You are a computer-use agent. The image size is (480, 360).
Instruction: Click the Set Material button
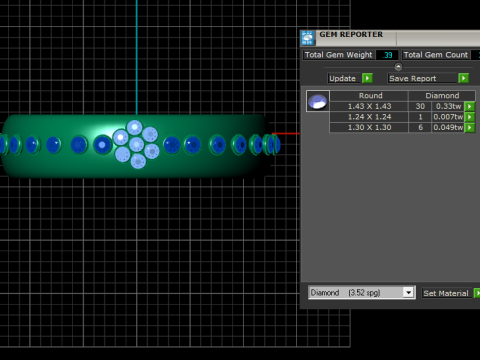[447, 293]
